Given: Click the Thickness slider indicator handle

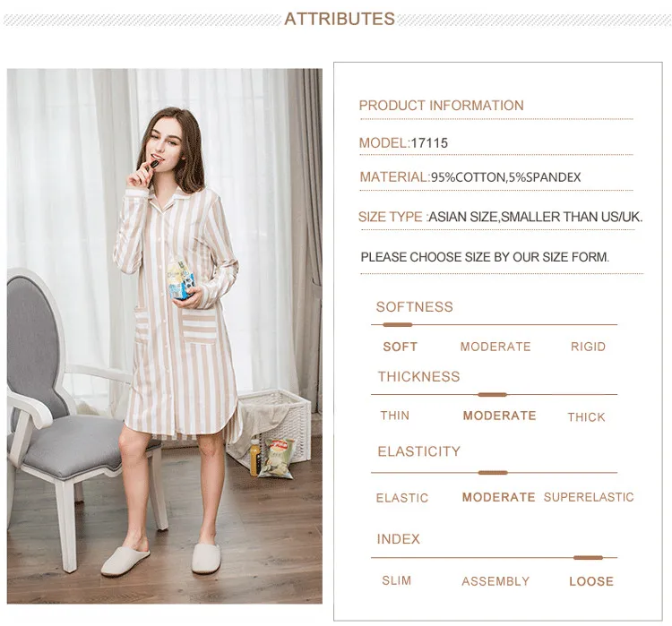Looking at the screenshot, I should pyautogui.click(x=493, y=395).
